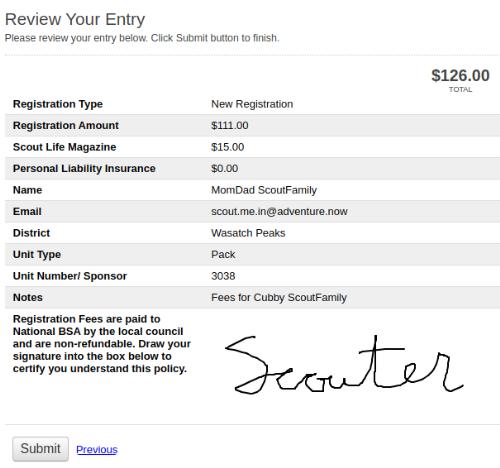
Task: Click the Unit Number/ Sponsor label
Action: (x=70, y=276)
